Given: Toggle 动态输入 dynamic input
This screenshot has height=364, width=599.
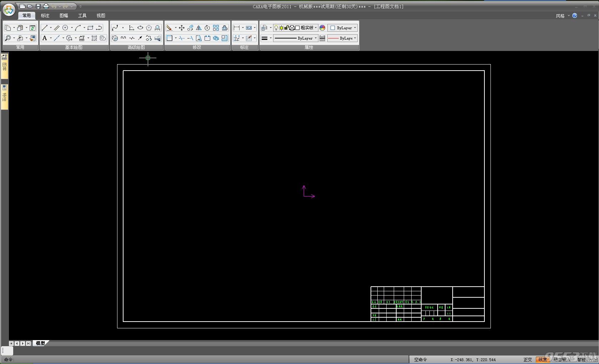Looking at the screenshot, I should pyautogui.click(x=562, y=359).
